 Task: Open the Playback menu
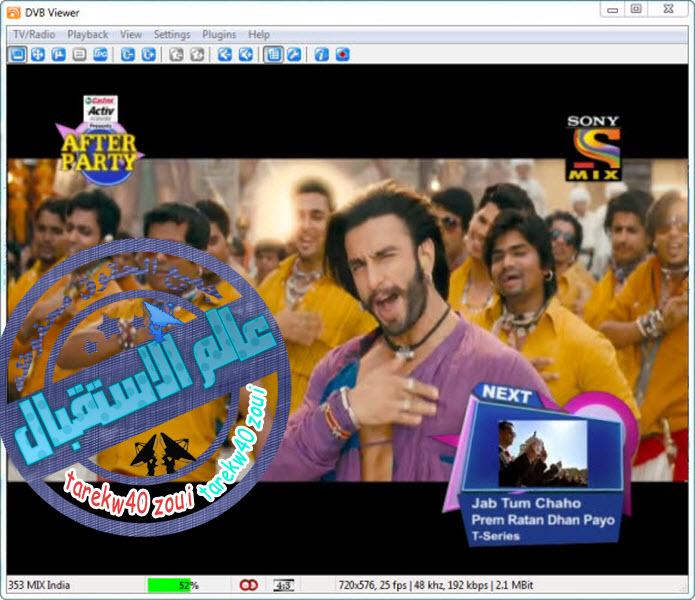[88, 35]
